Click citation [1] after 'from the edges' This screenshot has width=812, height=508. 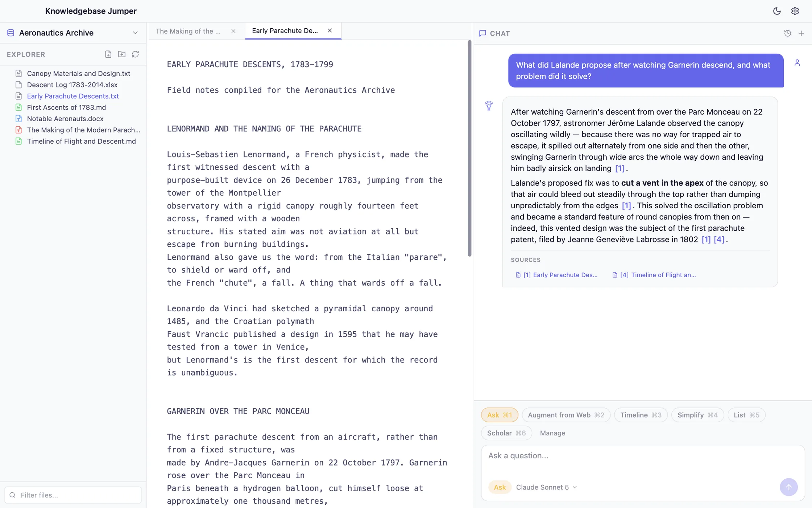coord(626,205)
